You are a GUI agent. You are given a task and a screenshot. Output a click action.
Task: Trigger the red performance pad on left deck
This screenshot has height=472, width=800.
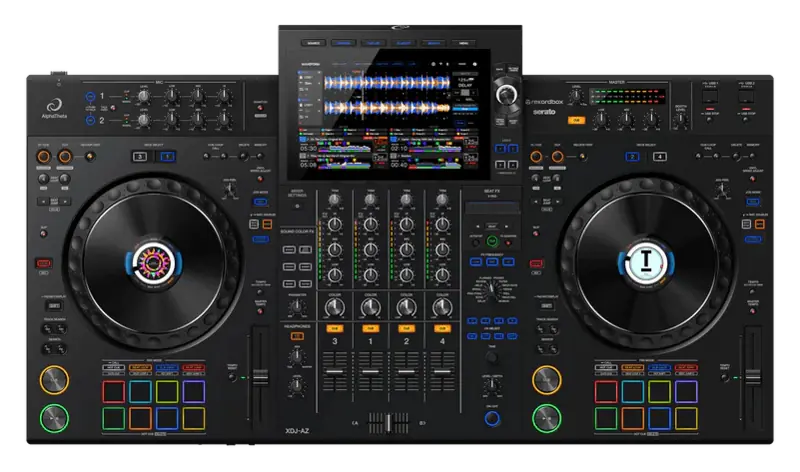(x=113, y=392)
